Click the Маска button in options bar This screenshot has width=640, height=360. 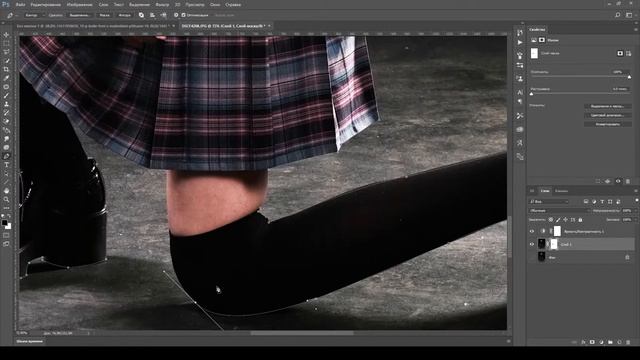(104, 15)
